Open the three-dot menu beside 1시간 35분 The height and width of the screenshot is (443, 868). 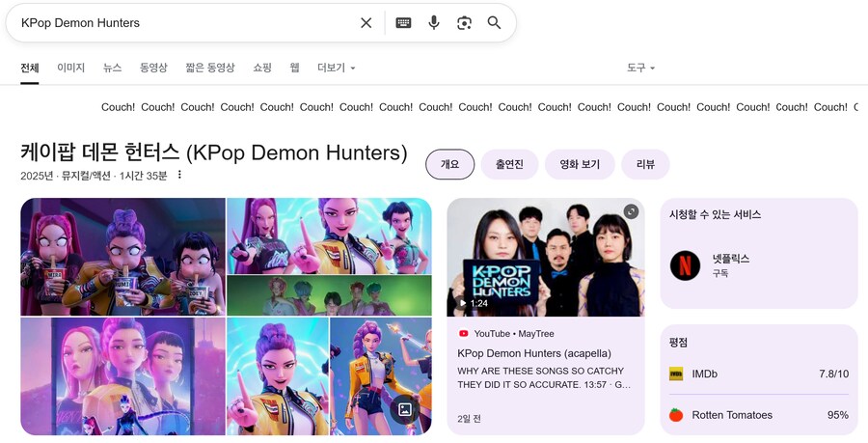click(179, 175)
